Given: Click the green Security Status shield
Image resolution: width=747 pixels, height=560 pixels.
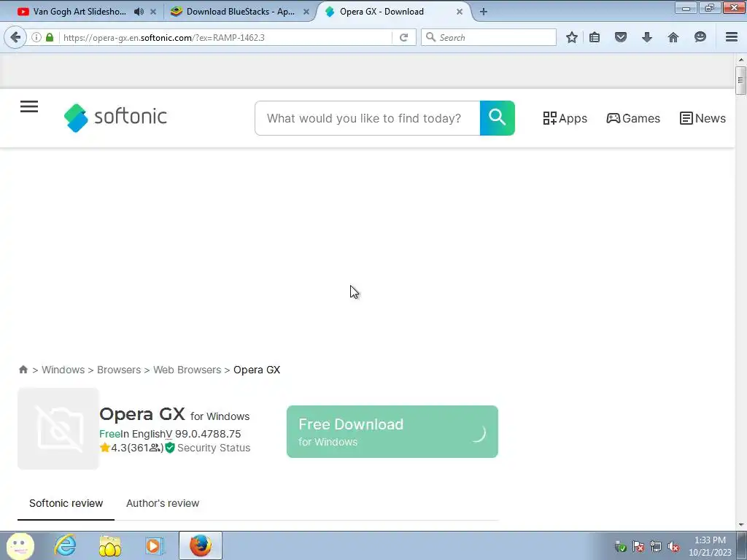Looking at the screenshot, I should 169,448.
